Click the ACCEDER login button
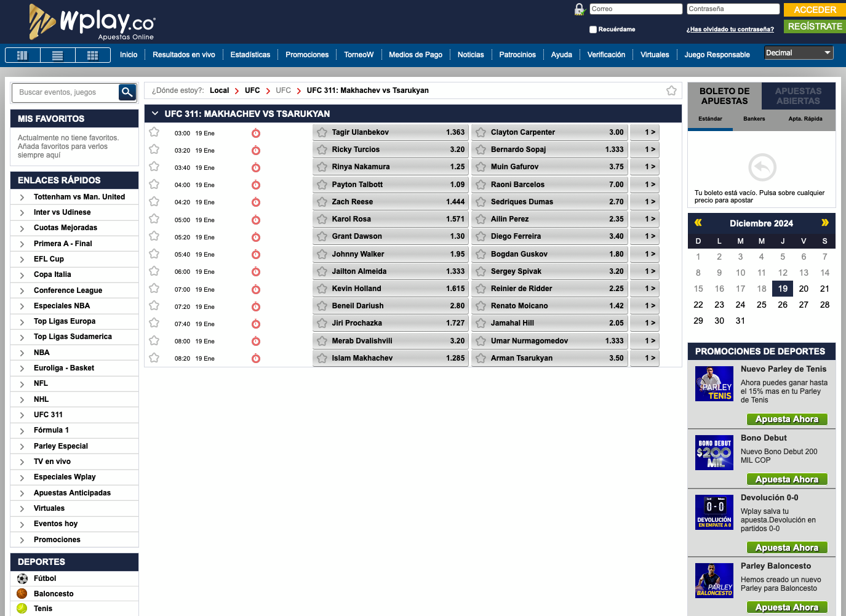846x616 pixels. (x=815, y=10)
